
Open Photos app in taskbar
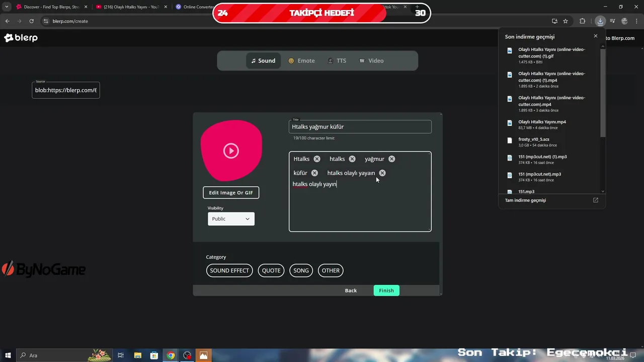(x=203, y=355)
